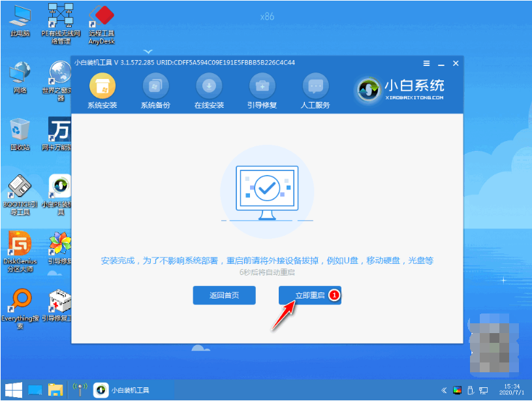Viewport: 532px width, 401px height.
Task: Click the network signal icon on the taskbar
Action: [x=80, y=389]
